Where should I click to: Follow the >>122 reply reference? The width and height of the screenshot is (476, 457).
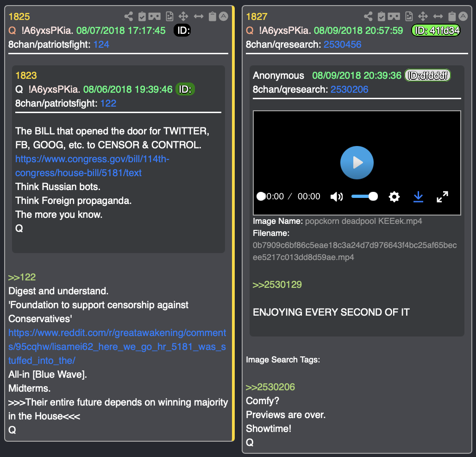(22, 277)
